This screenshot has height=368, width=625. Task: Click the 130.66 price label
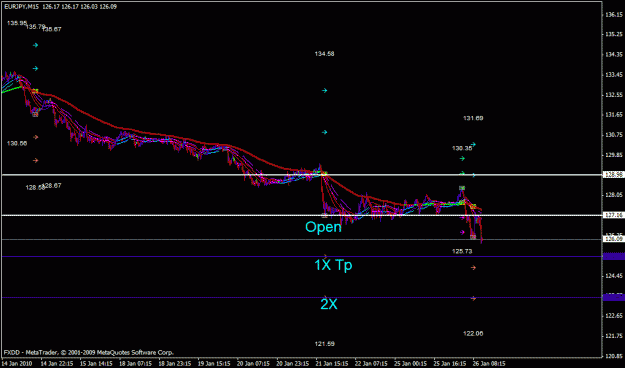17,144
